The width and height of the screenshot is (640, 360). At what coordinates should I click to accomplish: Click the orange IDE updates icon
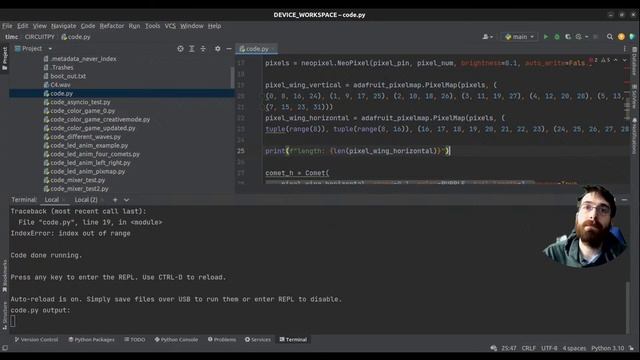click(621, 37)
